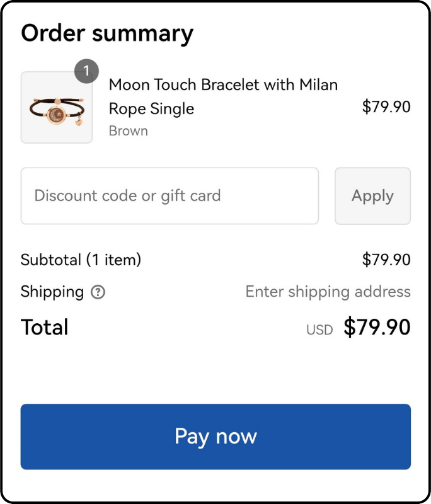Click the bold total amount $79.90

click(x=377, y=327)
